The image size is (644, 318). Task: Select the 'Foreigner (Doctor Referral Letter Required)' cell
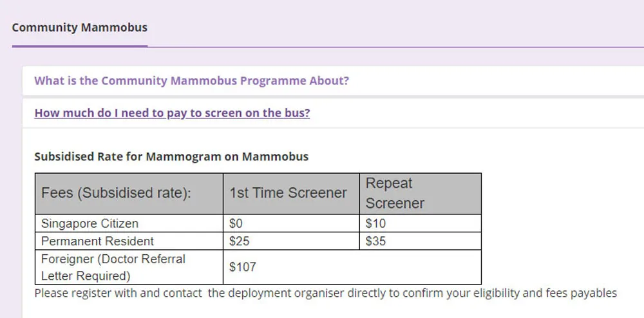(x=129, y=267)
